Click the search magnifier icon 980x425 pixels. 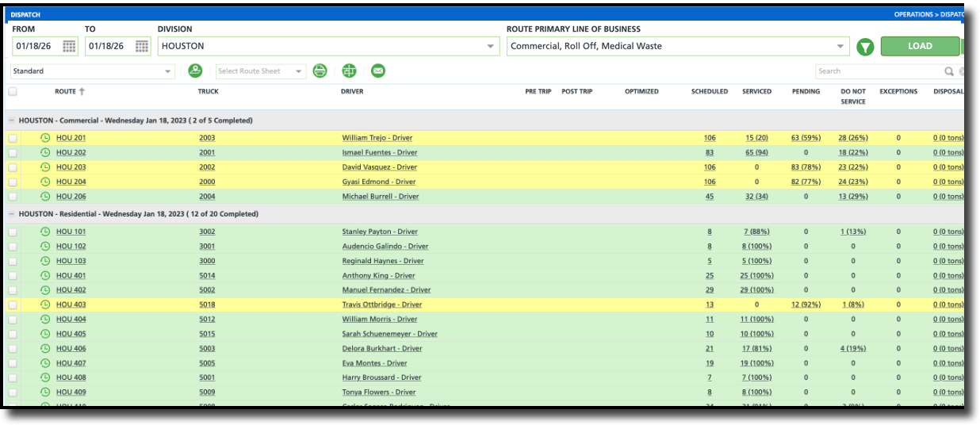point(949,71)
